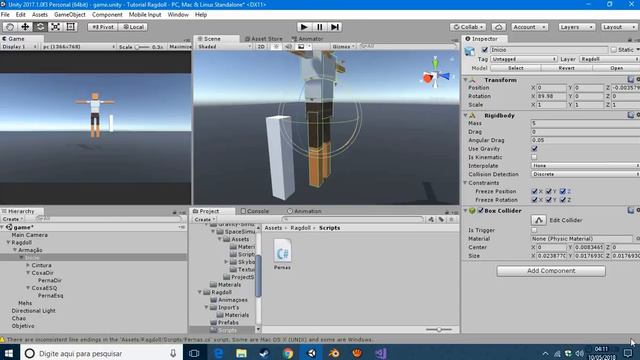This screenshot has height=360, width=640.
Task: Open Google Chrome from taskbar
Action: click(x=288, y=353)
